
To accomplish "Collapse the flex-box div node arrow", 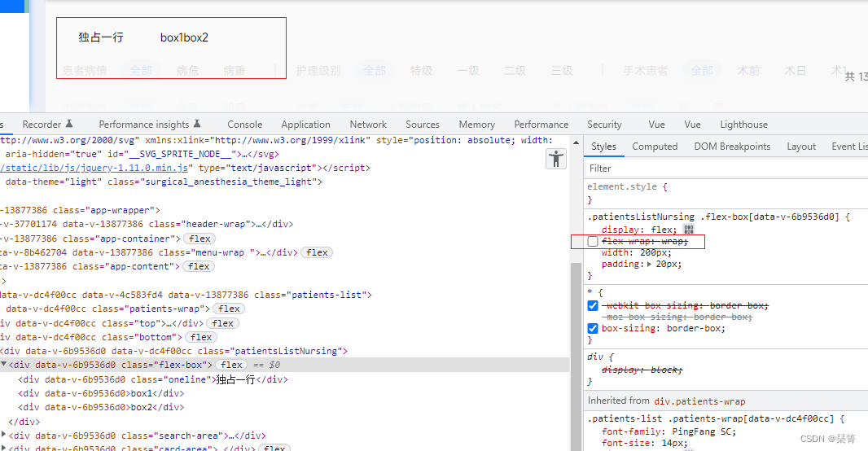I will pos(4,365).
